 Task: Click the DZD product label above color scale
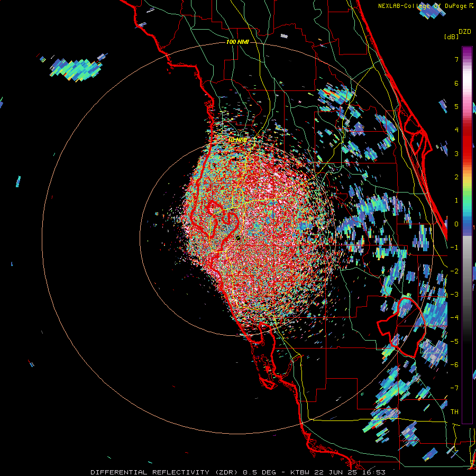(x=465, y=32)
